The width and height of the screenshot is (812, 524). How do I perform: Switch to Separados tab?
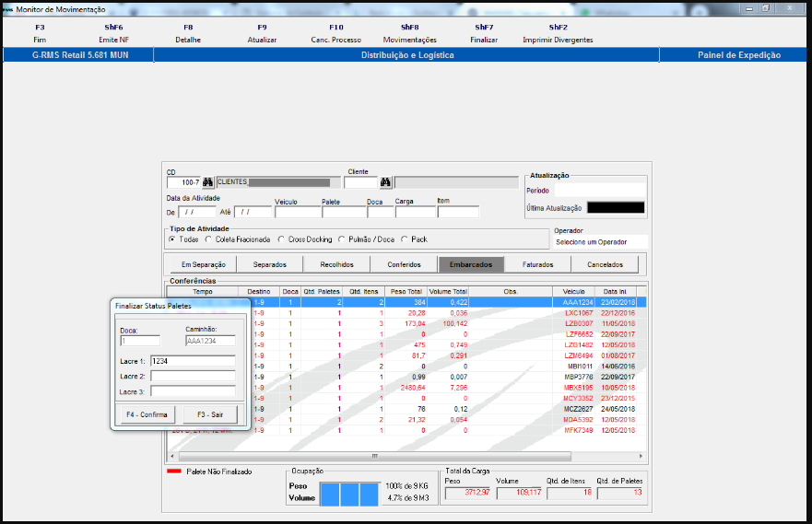coord(270,264)
